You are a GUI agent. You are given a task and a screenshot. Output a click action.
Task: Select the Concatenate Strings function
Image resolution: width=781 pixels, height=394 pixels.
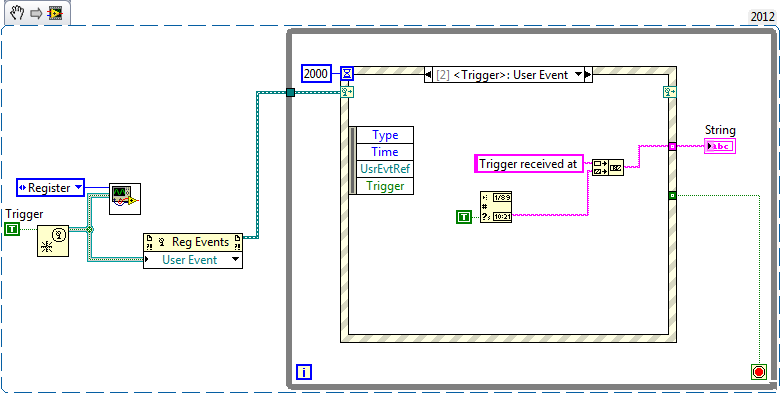click(x=608, y=168)
